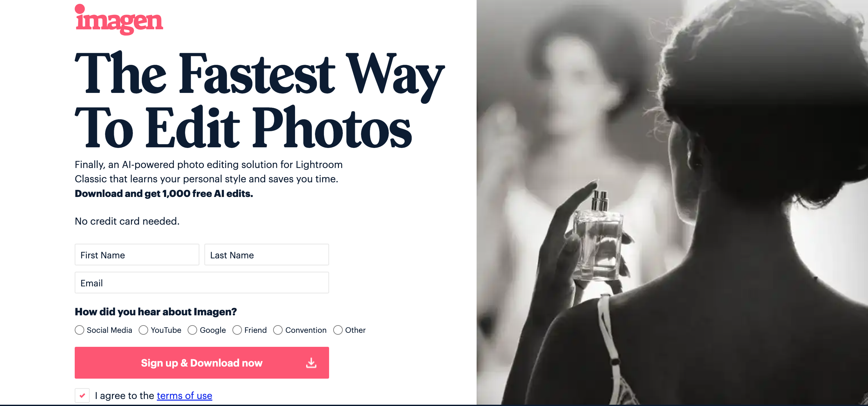
Task: Select the Social Media radio option
Action: (79, 330)
